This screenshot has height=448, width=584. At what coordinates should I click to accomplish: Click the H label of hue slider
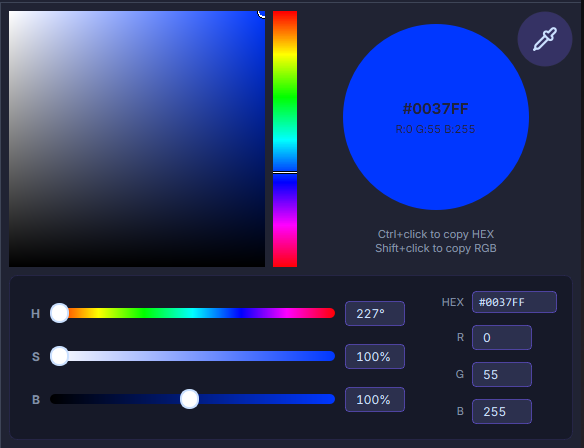35,314
